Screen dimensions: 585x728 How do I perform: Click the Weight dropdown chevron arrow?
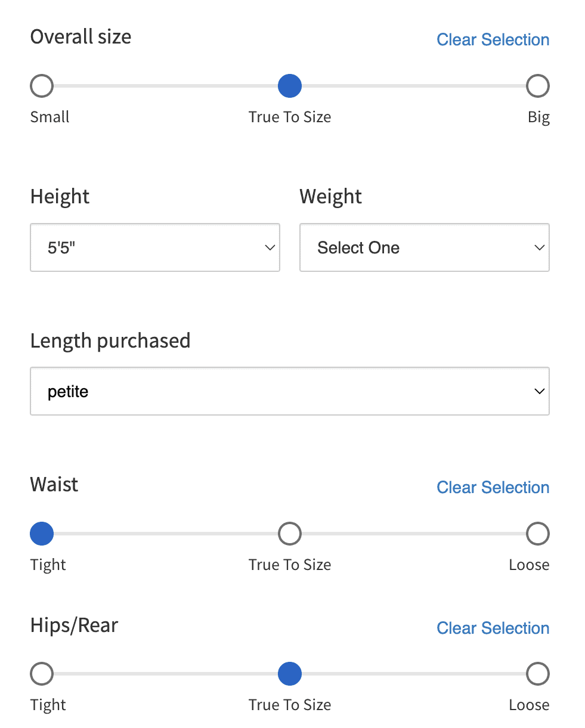(x=539, y=248)
